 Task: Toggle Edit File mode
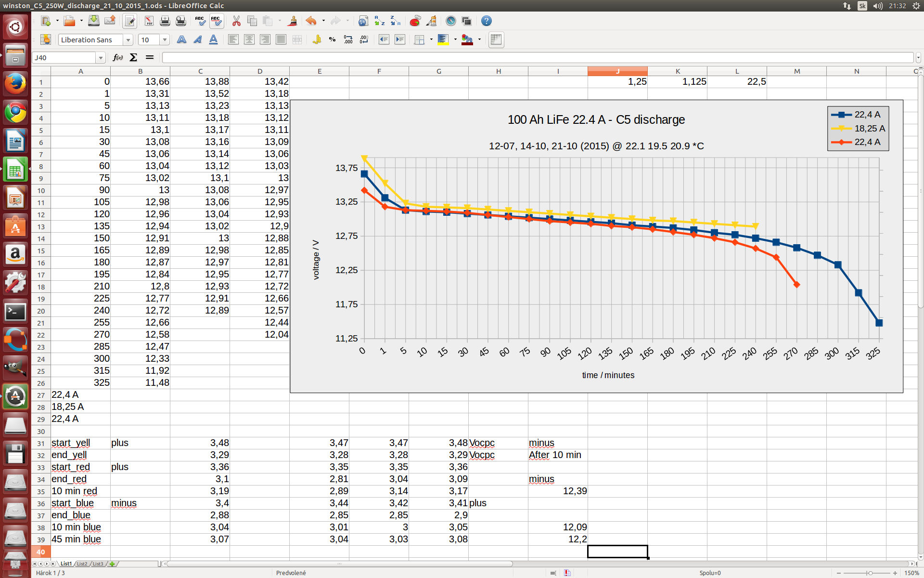click(x=129, y=21)
